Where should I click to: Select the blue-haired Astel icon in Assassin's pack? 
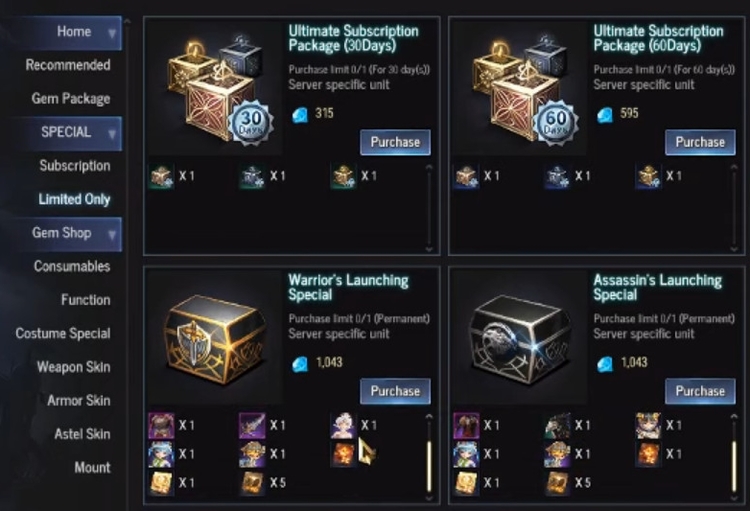coord(466,454)
